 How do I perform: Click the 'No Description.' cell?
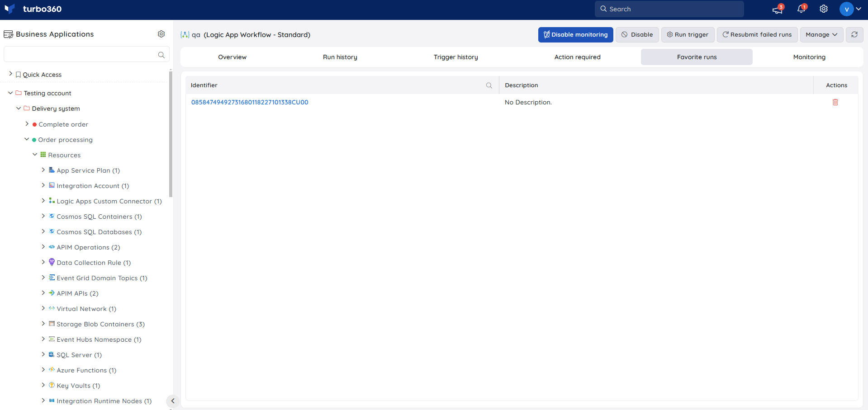click(x=528, y=102)
